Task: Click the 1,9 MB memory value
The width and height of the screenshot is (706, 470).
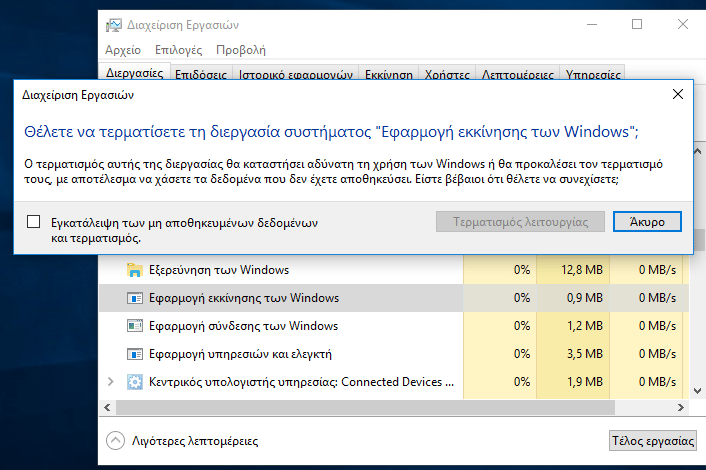Action: click(584, 382)
